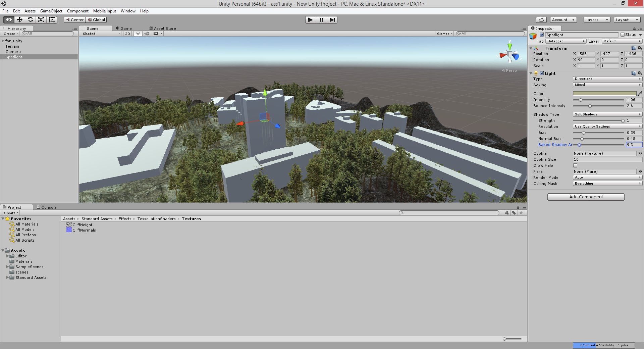Select the Rotate tool in toolbar
This screenshot has width=644, height=349.
tap(30, 20)
